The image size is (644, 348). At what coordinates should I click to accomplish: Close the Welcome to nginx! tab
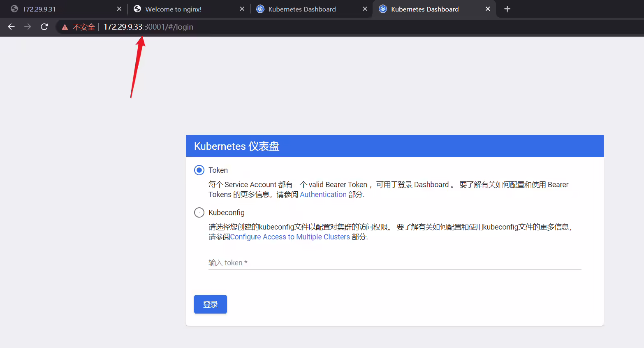click(x=242, y=9)
